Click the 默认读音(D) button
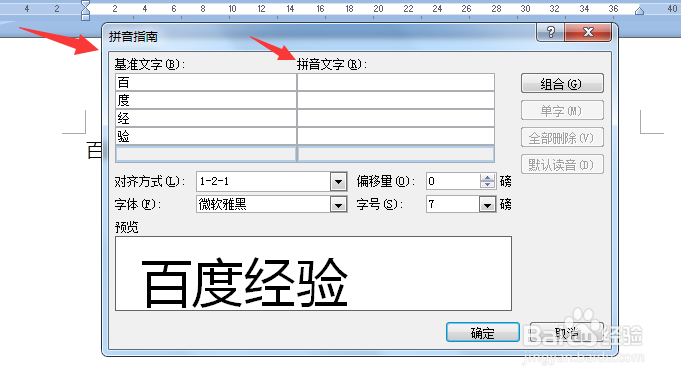Image resolution: width=681 pixels, height=381 pixels. pos(562,165)
